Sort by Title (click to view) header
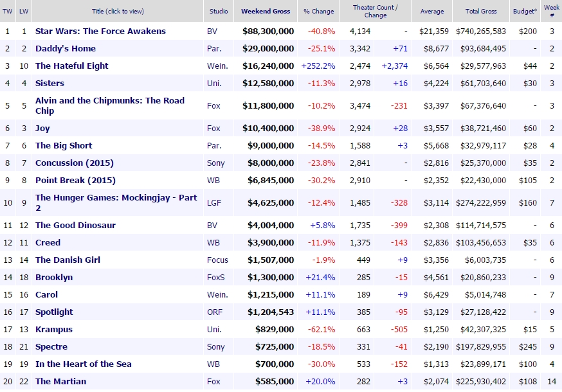Viewport: 562px width, 392px height. pos(118,11)
